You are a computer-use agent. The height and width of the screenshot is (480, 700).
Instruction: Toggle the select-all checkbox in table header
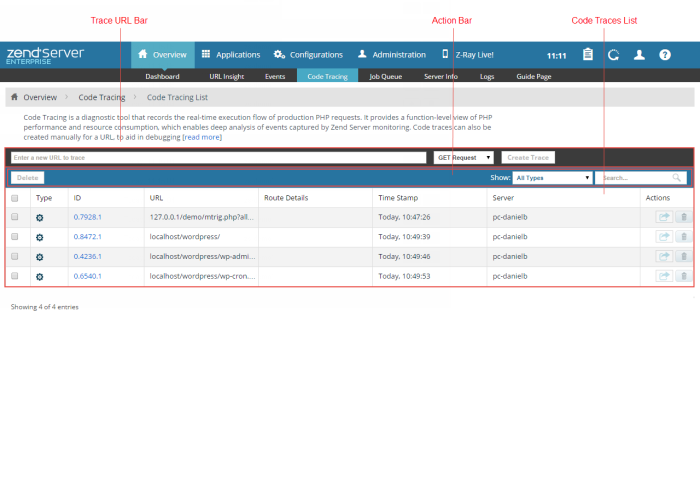coord(14,198)
